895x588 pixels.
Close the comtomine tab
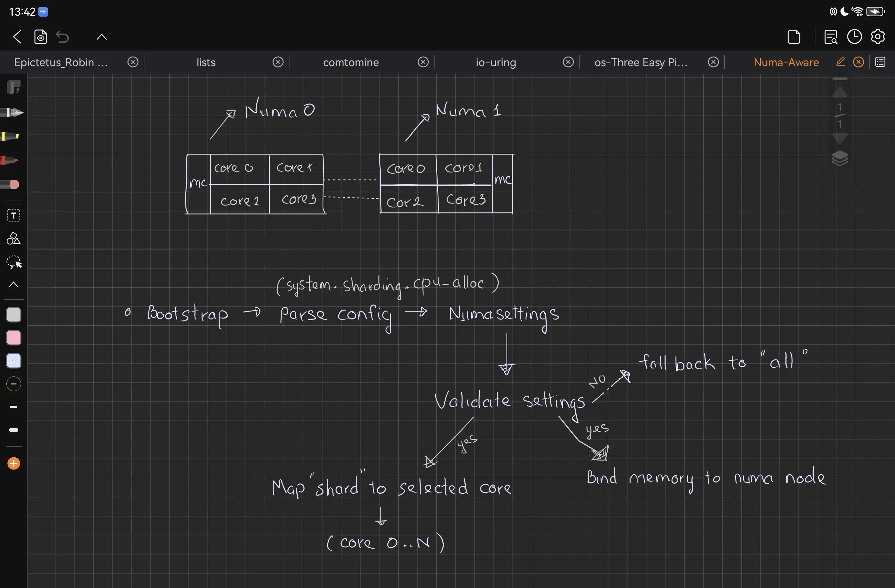423,62
